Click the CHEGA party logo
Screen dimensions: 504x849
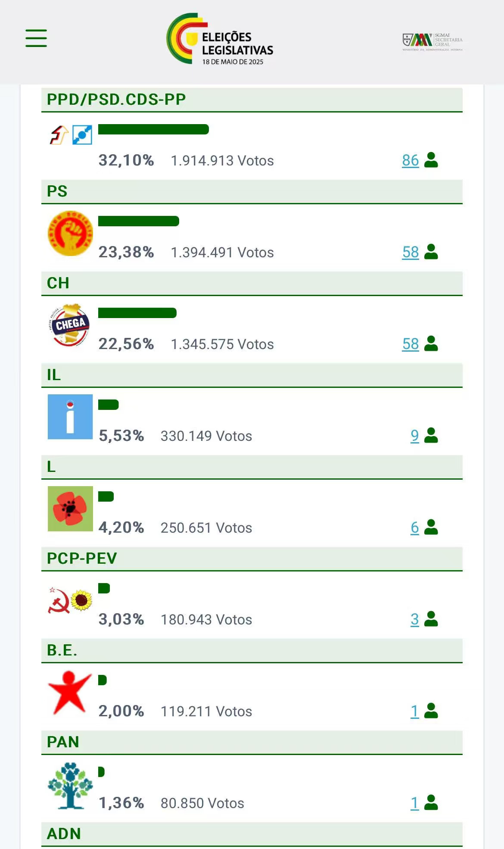click(70, 325)
